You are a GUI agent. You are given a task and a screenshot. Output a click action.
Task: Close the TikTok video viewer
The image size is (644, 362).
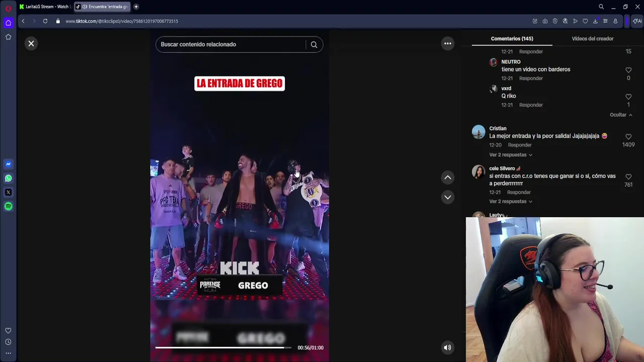pyautogui.click(x=31, y=44)
